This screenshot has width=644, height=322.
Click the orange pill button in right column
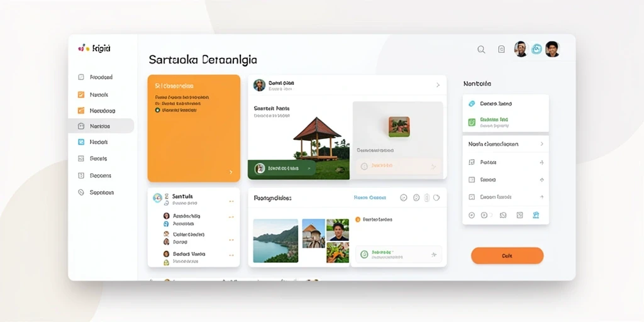pos(507,255)
